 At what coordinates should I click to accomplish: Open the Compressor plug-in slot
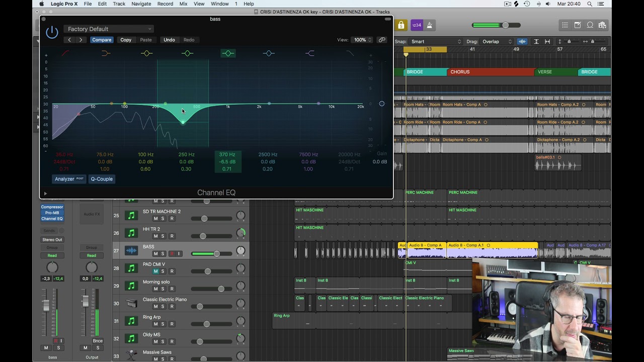click(52, 207)
